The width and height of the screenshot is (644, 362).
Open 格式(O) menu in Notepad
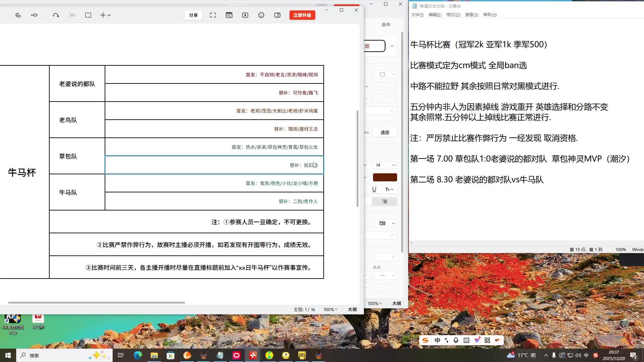tap(453, 15)
